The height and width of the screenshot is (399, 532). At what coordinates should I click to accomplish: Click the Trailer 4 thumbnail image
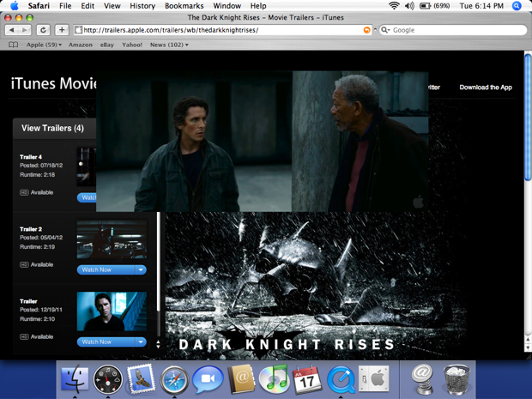pyautogui.click(x=87, y=167)
